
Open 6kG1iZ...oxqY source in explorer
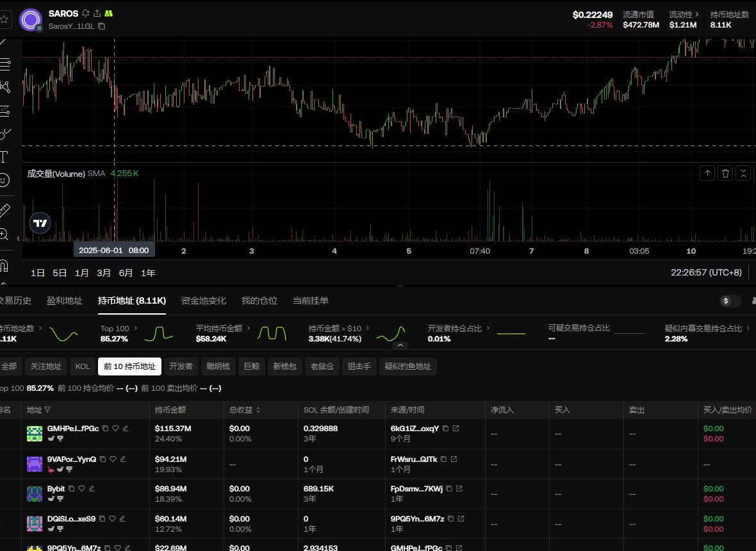(x=456, y=428)
